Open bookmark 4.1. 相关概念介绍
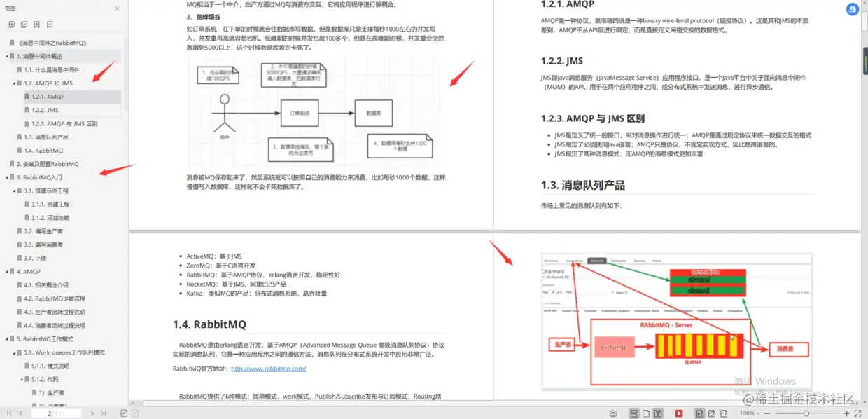This screenshot has width=868, height=419. 46,285
